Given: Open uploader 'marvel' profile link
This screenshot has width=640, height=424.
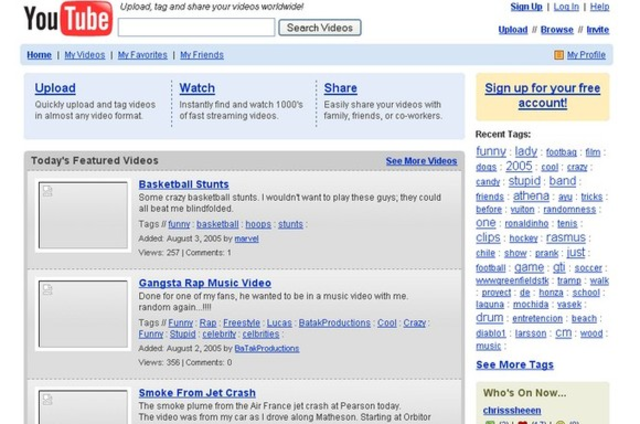Looking at the screenshot, I should (x=247, y=239).
